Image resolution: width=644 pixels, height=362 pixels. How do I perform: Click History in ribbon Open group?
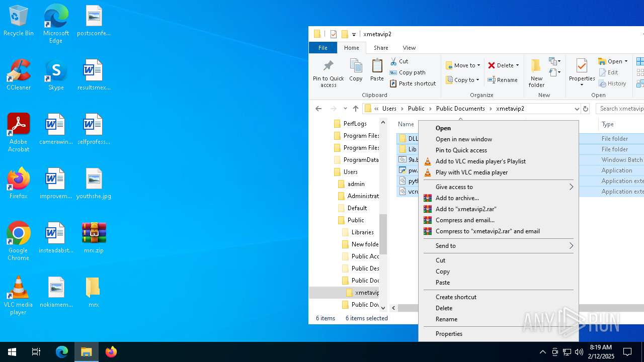(612, 83)
